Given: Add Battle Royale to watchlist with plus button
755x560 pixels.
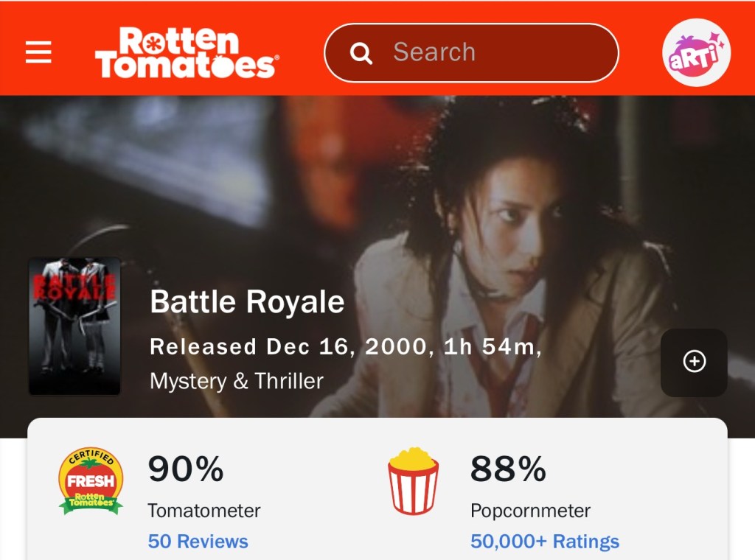Looking at the screenshot, I should pos(694,362).
